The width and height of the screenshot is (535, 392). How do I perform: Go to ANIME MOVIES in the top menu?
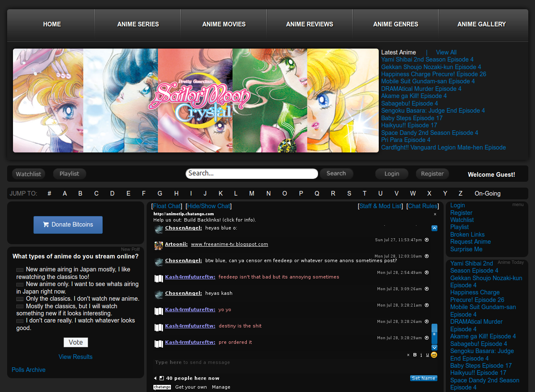[224, 24]
